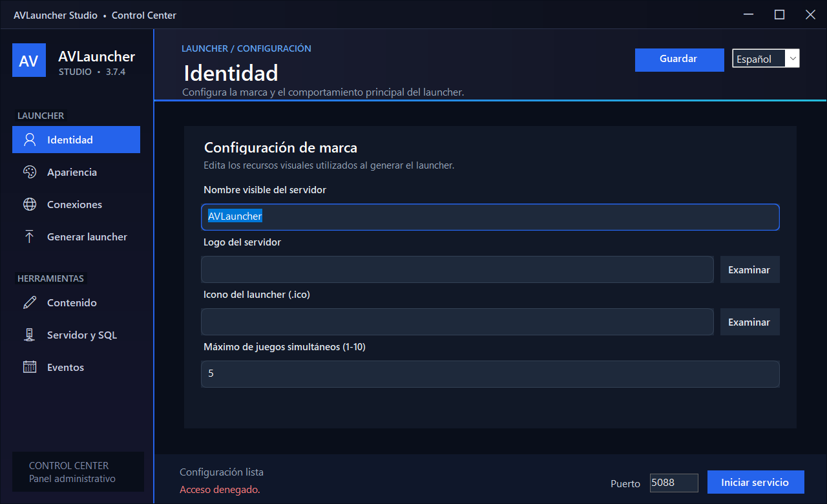Click the AV logo badge
827x504 pixels.
point(29,60)
